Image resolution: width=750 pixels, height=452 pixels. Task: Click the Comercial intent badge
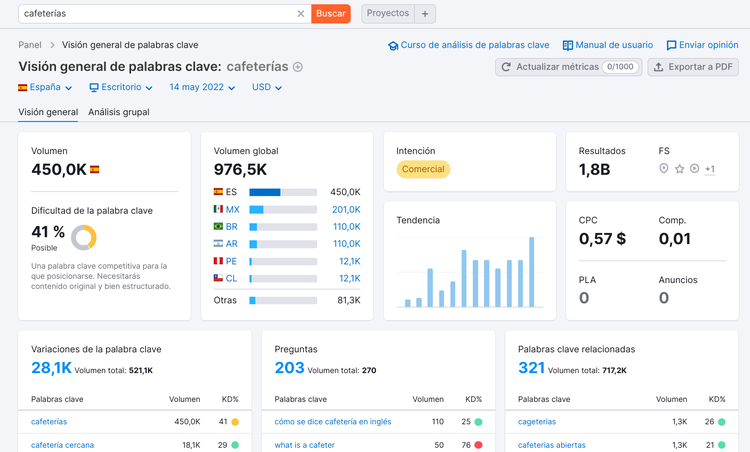[x=423, y=169]
